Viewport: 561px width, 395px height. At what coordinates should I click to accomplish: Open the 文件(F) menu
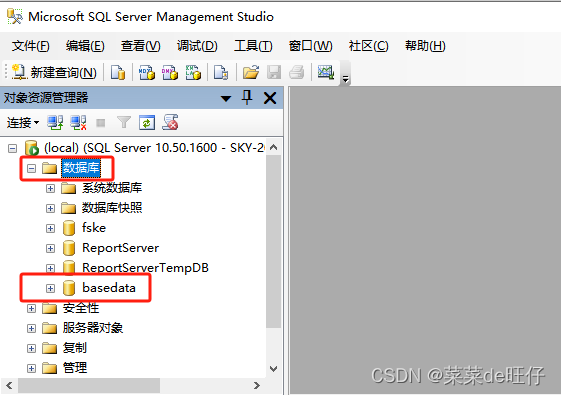30,46
